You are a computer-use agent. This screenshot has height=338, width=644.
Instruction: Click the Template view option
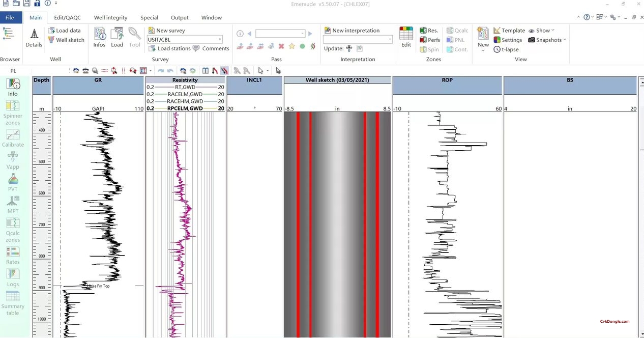coord(509,31)
